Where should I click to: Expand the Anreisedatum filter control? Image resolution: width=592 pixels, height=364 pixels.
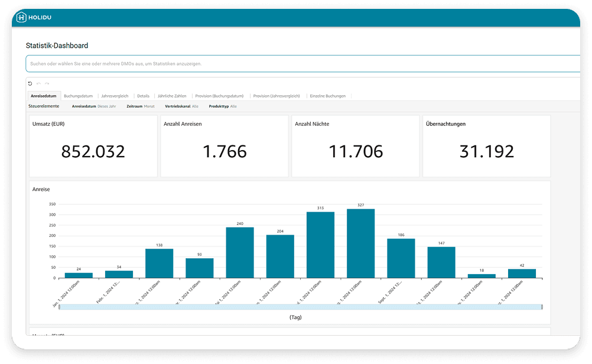pyautogui.click(x=93, y=106)
